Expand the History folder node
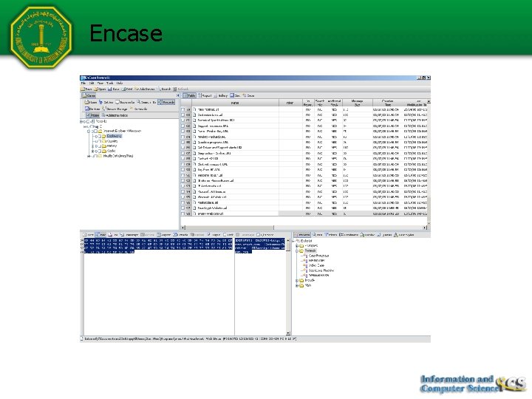The image size is (532, 399). 92,146
